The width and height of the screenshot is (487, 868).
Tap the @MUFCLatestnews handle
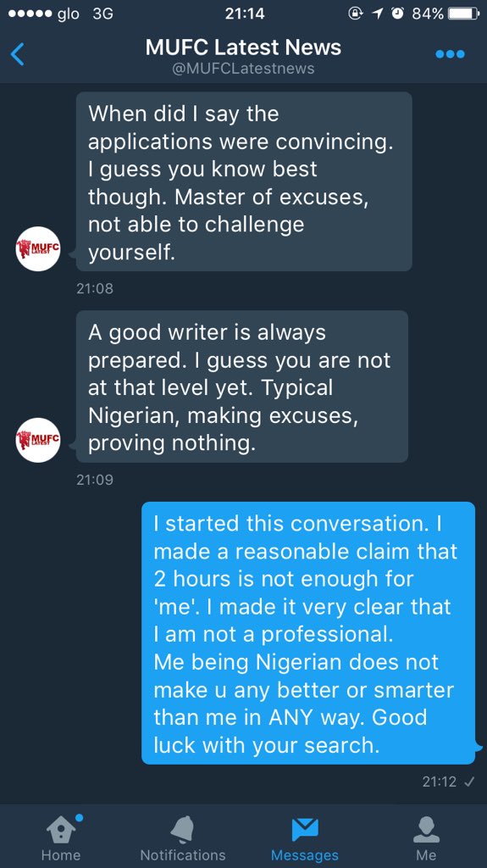coord(244,69)
